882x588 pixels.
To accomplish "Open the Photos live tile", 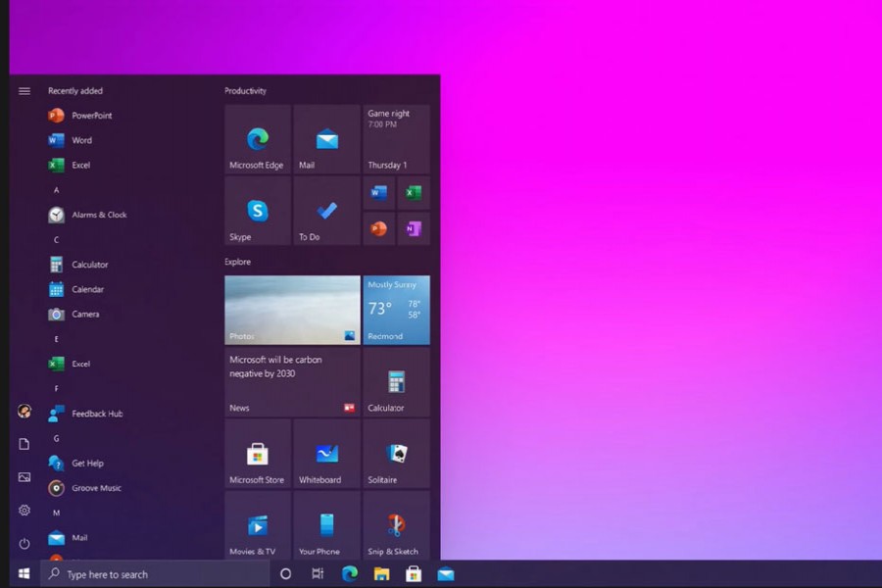I will click(292, 310).
